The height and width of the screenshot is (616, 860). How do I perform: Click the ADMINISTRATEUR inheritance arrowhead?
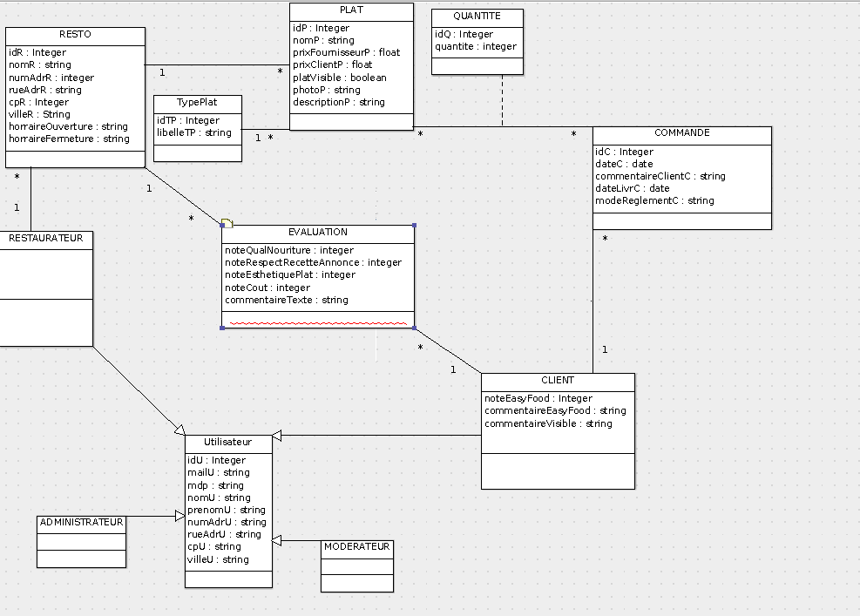[179, 516]
